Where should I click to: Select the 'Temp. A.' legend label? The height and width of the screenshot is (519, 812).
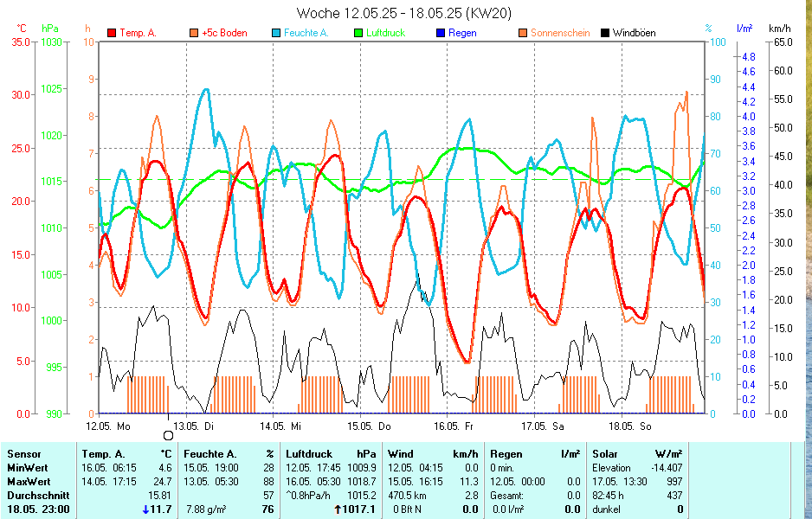(139, 33)
